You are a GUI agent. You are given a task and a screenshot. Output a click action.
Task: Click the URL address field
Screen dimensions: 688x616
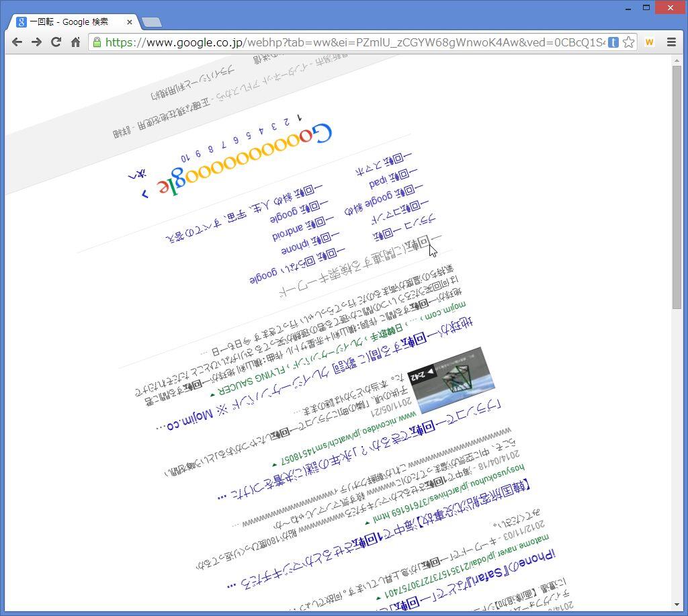pos(355,42)
